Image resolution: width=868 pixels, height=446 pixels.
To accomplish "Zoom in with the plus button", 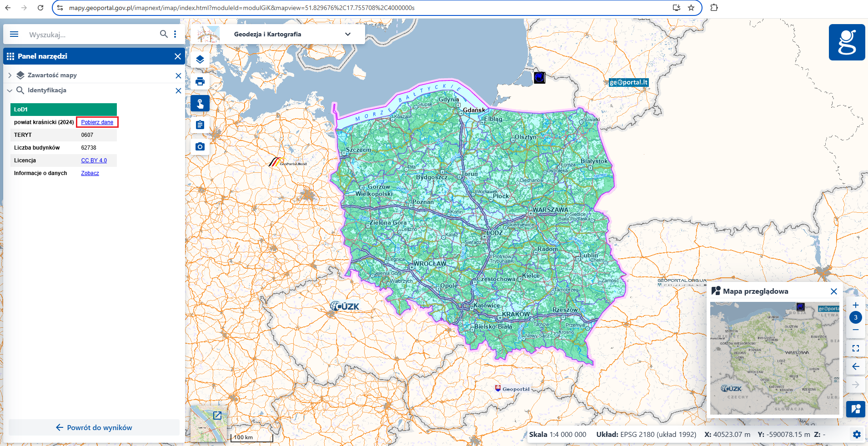I will (855, 305).
